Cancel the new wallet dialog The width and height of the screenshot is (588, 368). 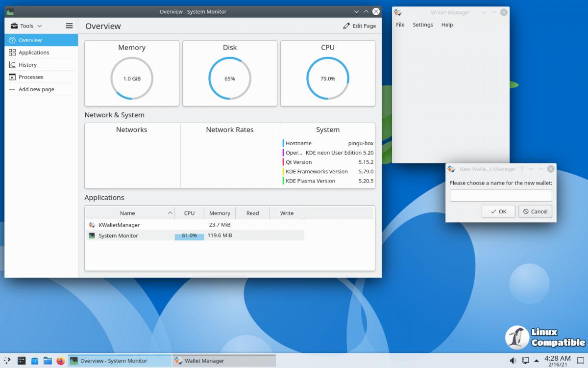(535, 211)
